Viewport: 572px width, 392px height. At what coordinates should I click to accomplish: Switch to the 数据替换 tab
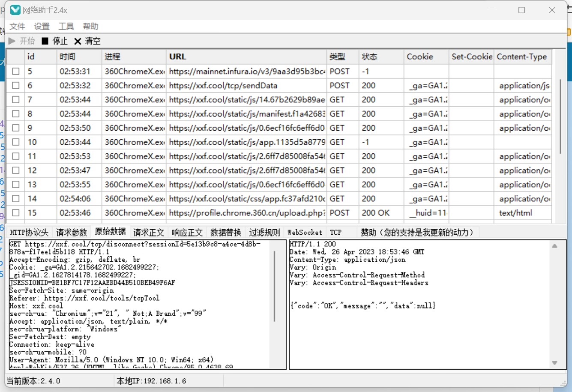point(226,233)
